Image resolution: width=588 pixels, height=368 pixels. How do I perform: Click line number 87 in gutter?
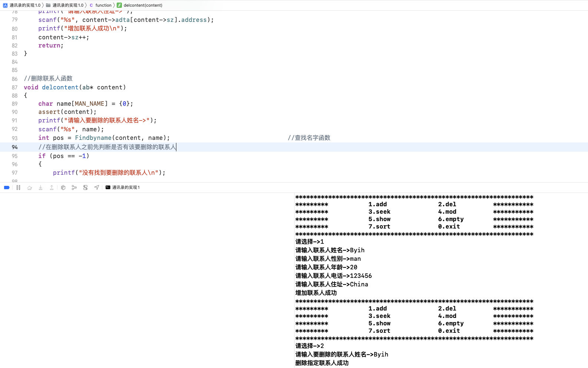click(x=15, y=88)
